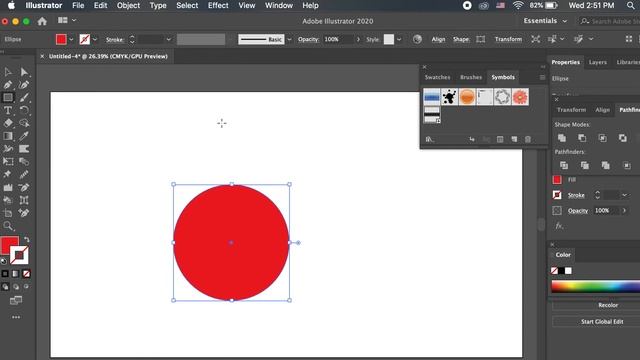The height and width of the screenshot is (360, 640).
Task: Click the Minus Front shape mode icon
Action: (582, 138)
